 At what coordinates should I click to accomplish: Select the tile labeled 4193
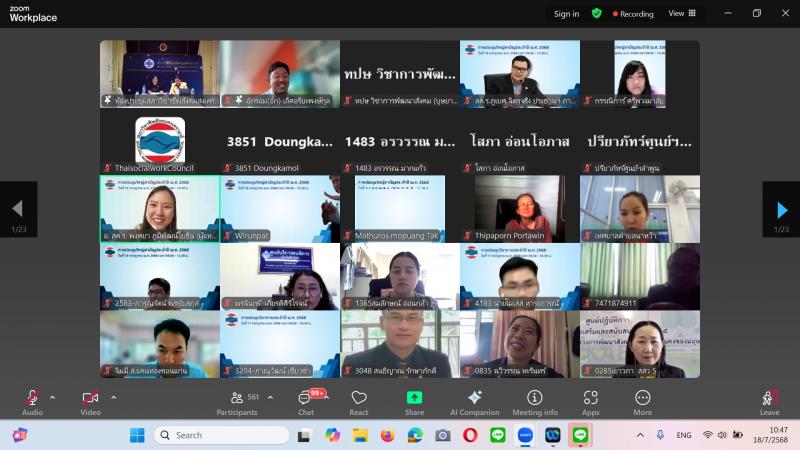[x=520, y=277]
